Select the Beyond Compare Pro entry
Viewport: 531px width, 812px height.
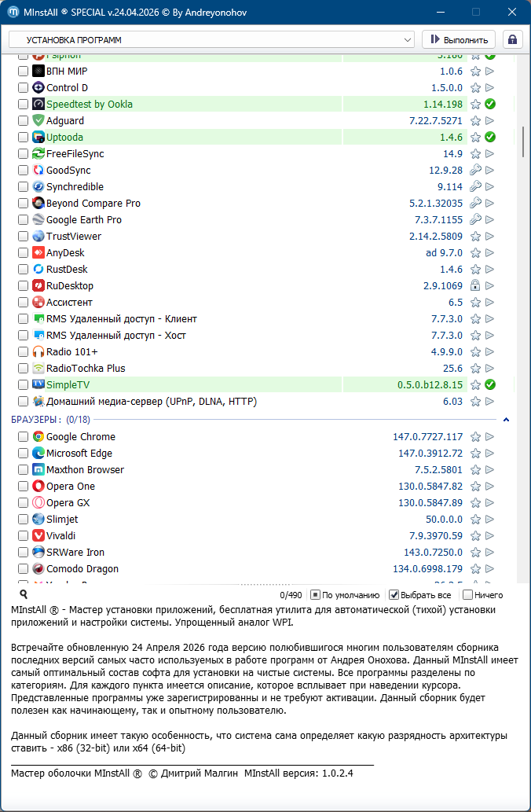coord(93,204)
